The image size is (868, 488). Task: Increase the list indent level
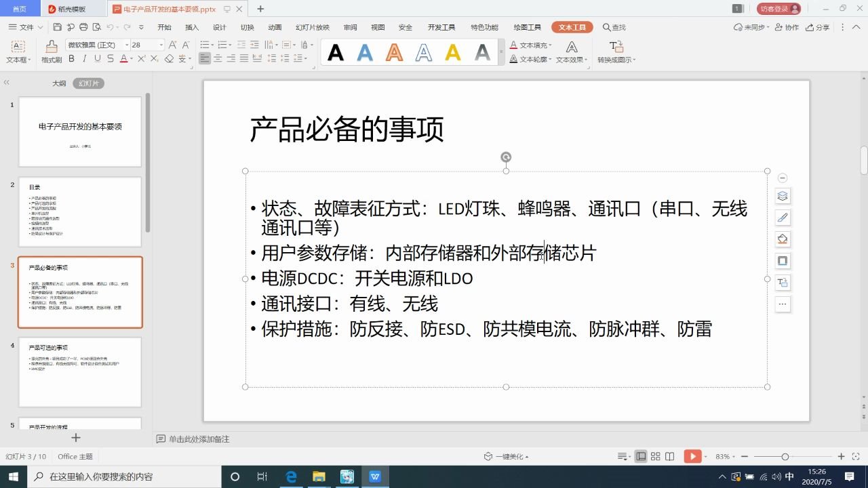coord(254,45)
